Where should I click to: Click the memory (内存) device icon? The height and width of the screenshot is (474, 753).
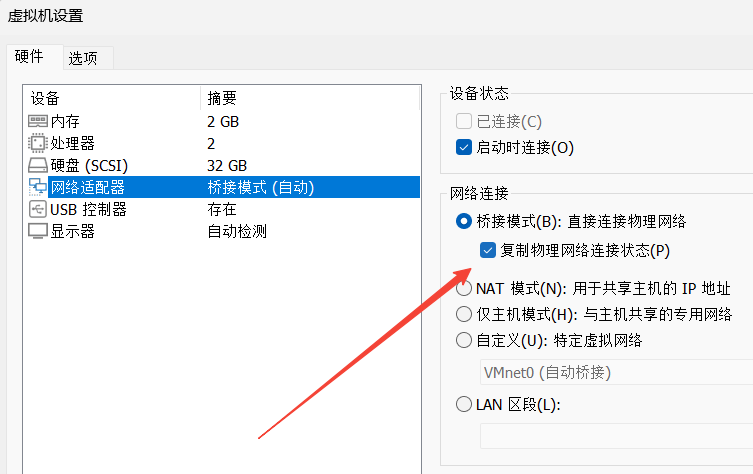tap(37, 121)
